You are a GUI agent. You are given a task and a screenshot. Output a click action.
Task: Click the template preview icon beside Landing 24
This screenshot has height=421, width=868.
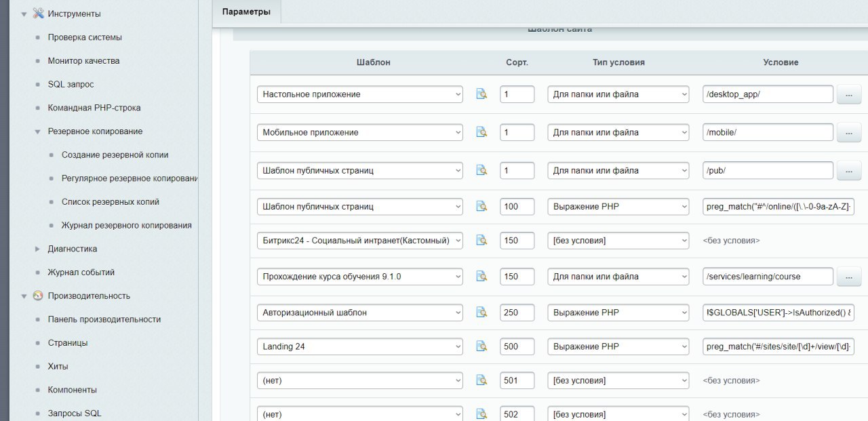(x=481, y=346)
